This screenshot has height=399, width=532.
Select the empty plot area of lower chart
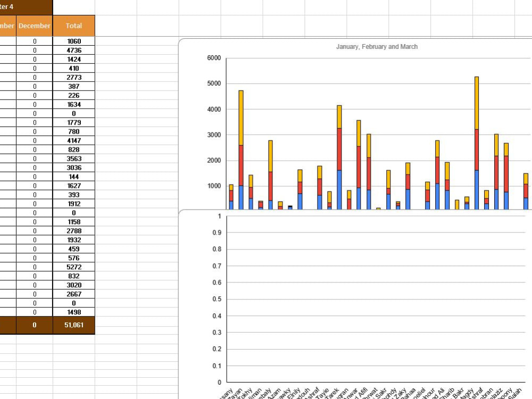(x=376, y=299)
